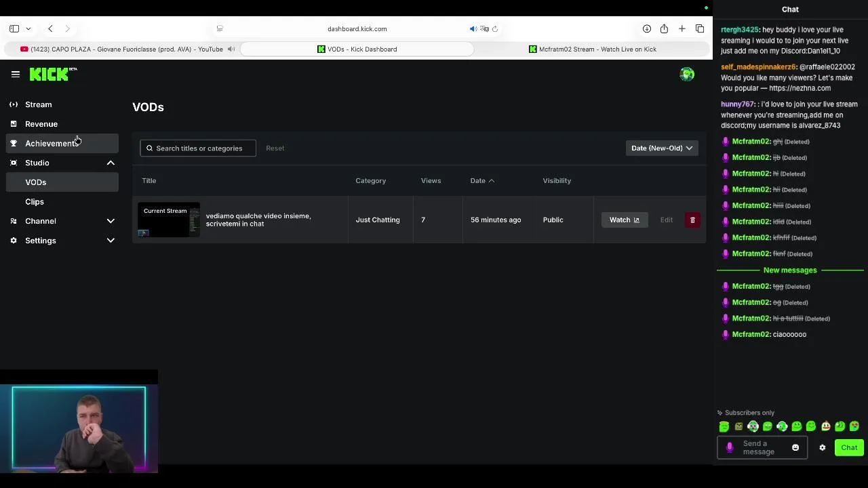Click the Just Chatting category cell

[378, 220]
